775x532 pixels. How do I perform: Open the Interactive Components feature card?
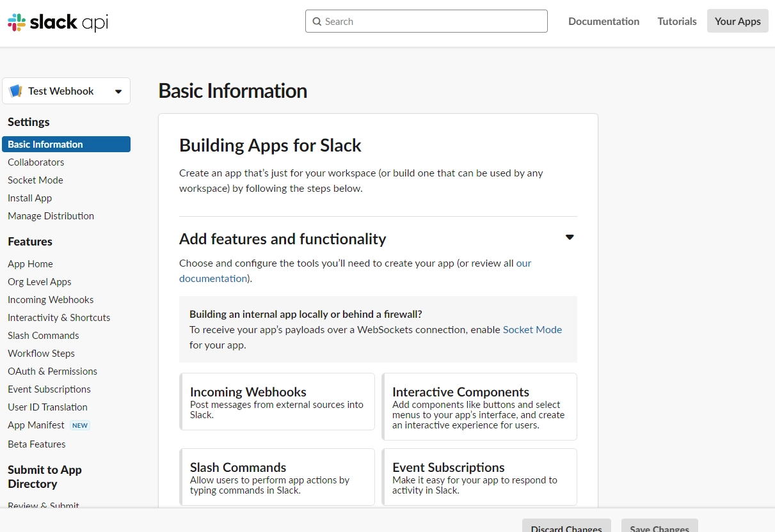[479, 407]
